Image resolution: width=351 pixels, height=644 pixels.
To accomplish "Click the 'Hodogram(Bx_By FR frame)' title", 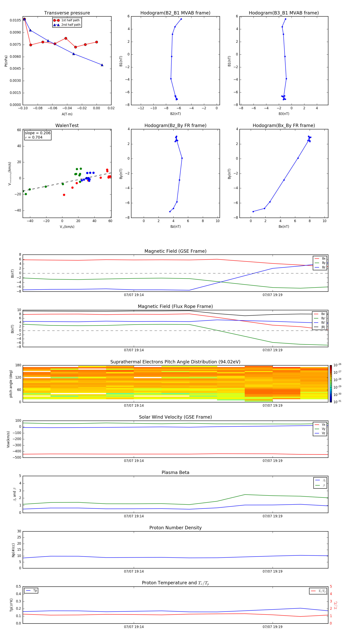I will [x=284, y=125].
